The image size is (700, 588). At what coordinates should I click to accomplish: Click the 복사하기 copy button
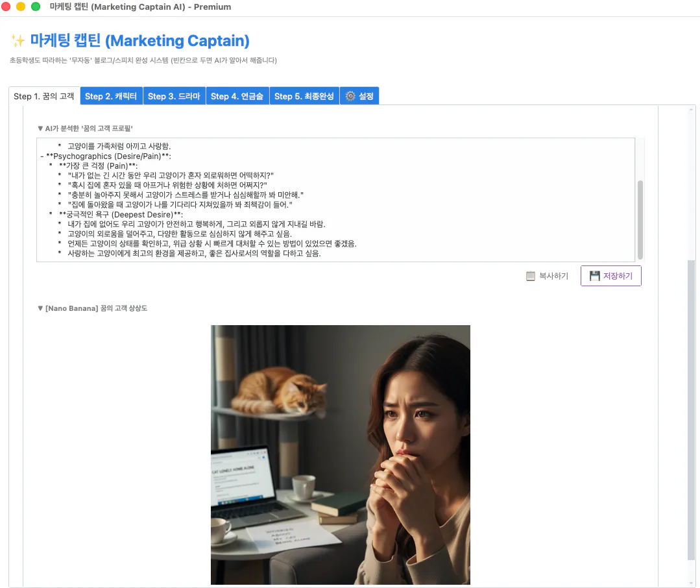pos(547,275)
